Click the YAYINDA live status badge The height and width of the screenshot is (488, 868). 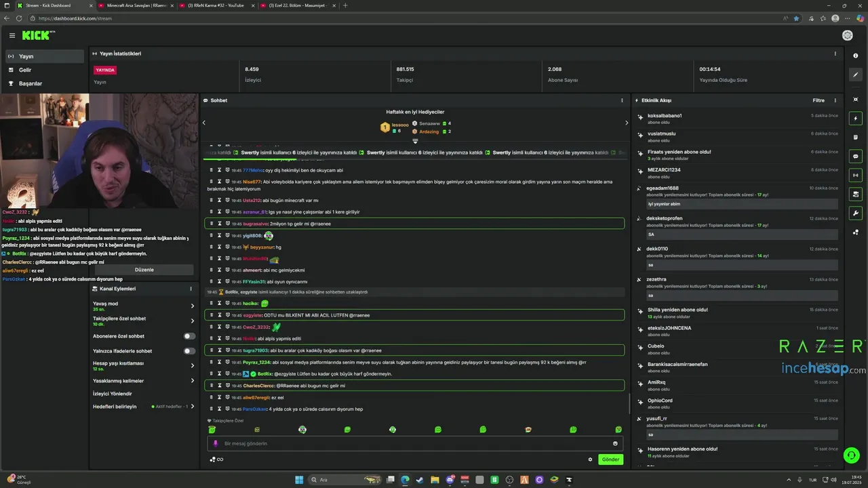(105, 70)
